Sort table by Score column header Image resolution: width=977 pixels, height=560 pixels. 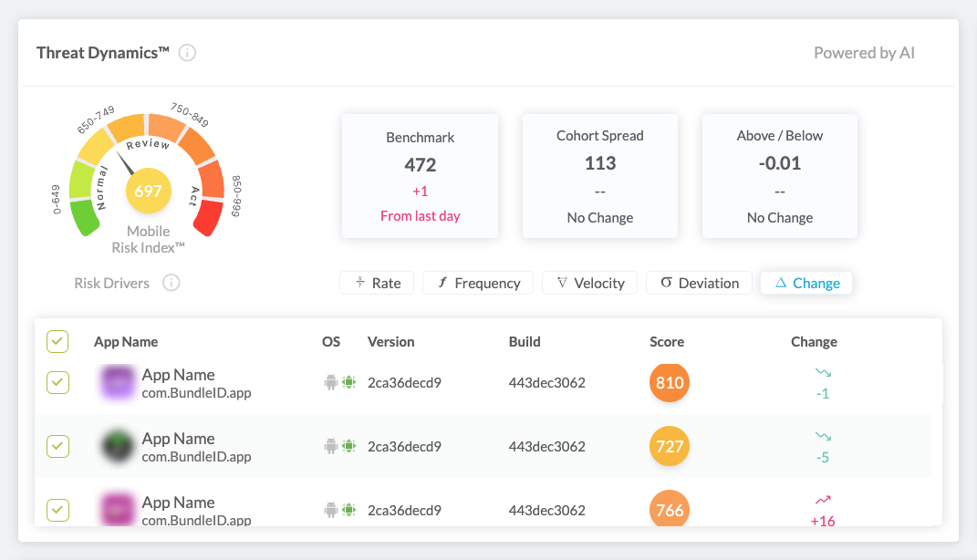click(666, 342)
